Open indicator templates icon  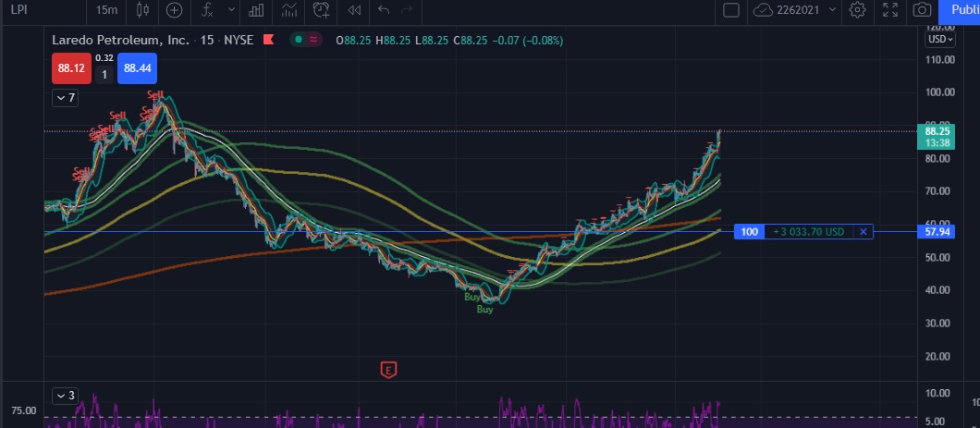[x=288, y=10]
